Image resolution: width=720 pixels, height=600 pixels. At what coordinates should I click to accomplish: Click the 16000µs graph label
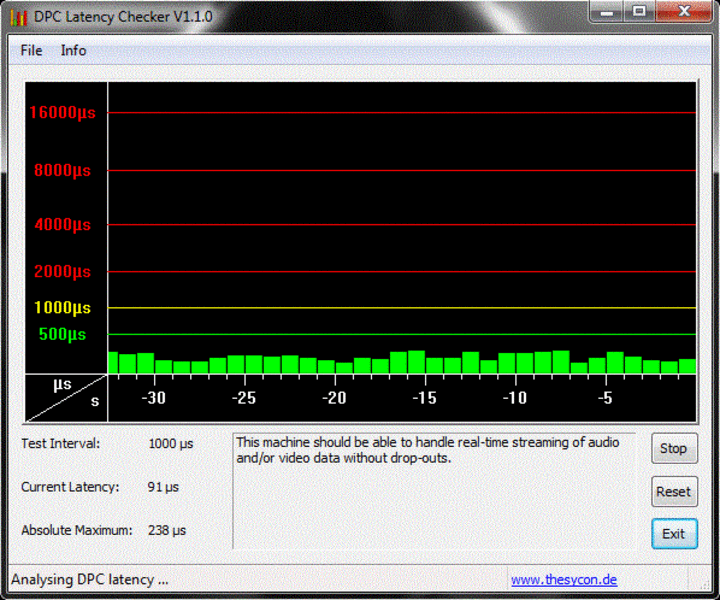62,112
